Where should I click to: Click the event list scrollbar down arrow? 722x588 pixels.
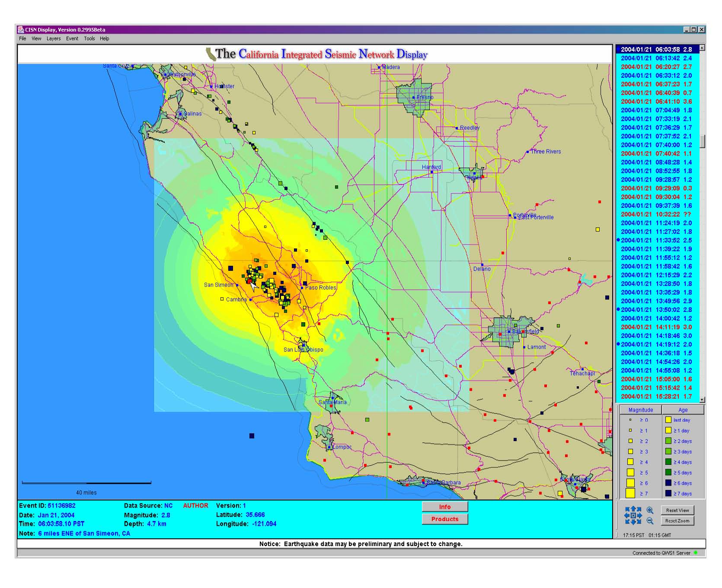[703, 400]
